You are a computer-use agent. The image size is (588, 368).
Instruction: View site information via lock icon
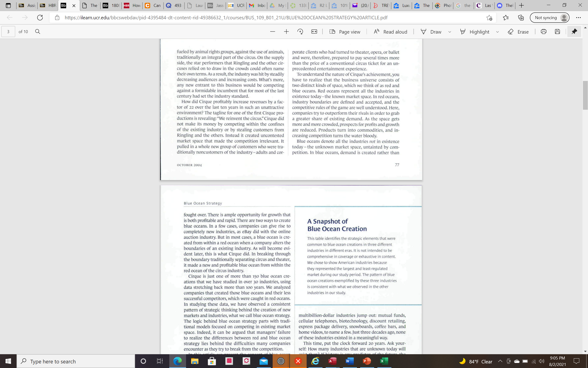tap(57, 17)
